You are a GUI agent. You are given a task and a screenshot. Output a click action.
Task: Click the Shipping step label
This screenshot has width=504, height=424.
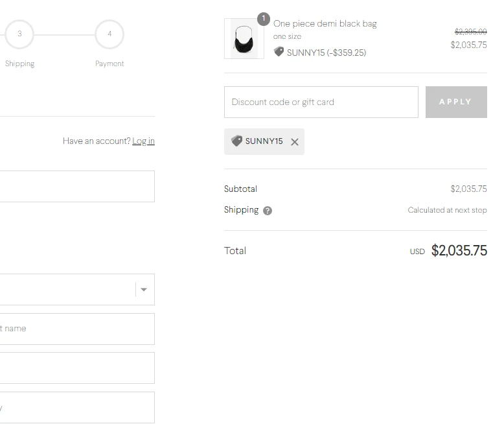coord(20,64)
